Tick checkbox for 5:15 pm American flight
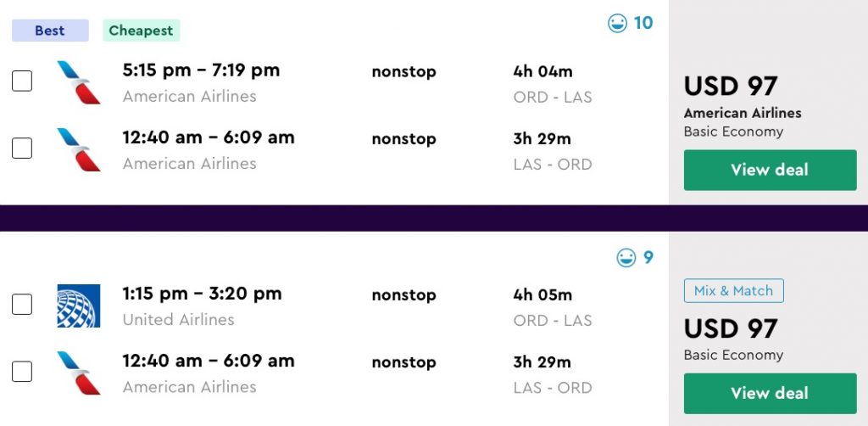 click(x=22, y=81)
